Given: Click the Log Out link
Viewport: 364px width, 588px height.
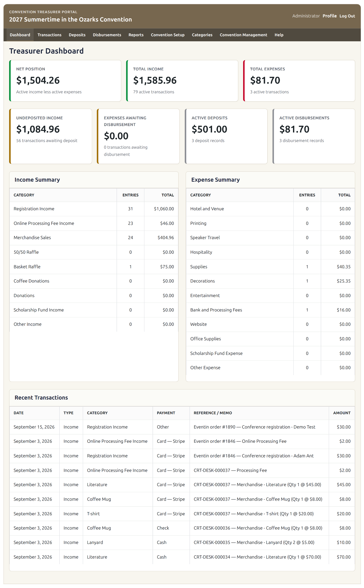Looking at the screenshot, I should 347,16.
